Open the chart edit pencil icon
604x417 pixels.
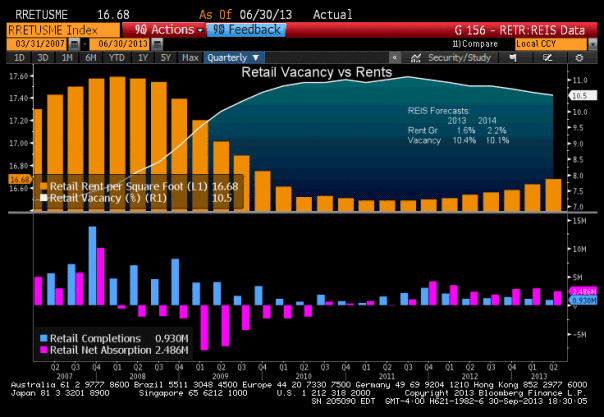tap(547, 58)
